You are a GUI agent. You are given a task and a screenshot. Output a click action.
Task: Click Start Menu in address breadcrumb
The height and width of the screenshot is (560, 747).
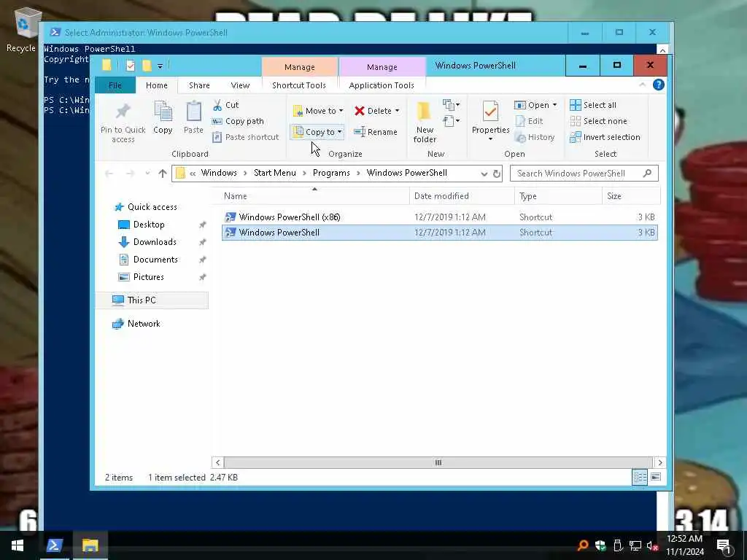[275, 173]
